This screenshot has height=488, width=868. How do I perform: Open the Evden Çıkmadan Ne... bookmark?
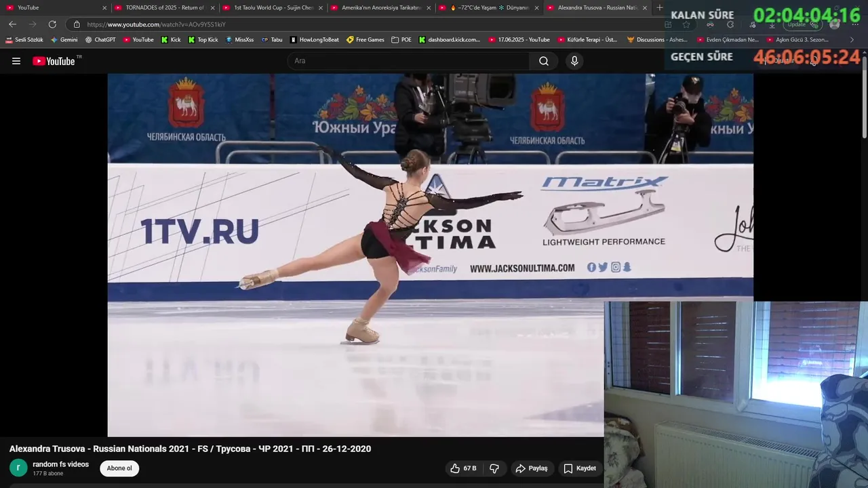click(728, 39)
